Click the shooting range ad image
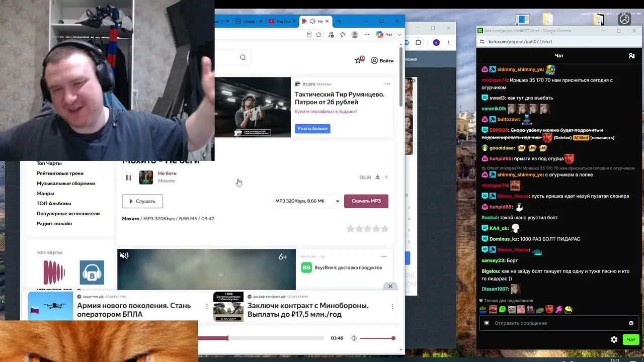 point(253,107)
